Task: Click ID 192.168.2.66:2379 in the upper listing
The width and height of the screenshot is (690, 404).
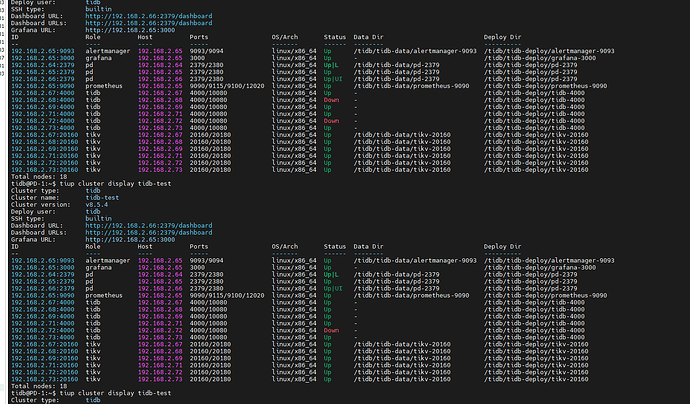Action: click(x=43, y=79)
